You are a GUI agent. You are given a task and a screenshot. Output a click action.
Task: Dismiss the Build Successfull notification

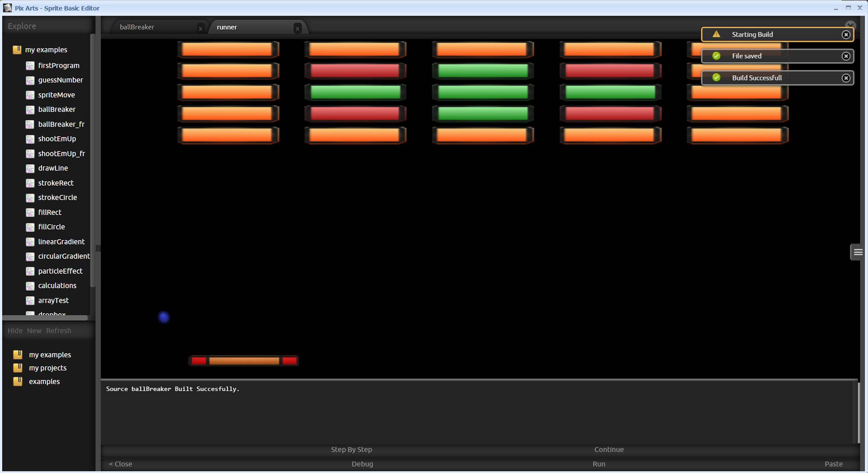(x=846, y=78)
